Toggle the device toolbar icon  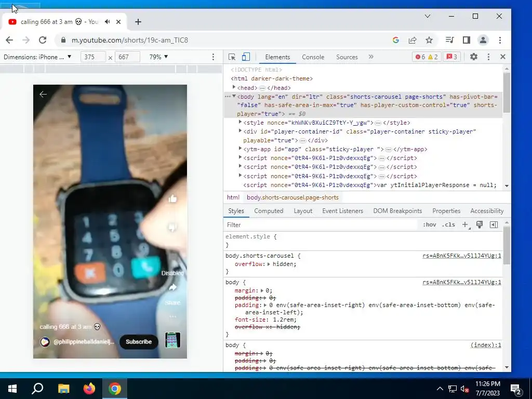pos(246,57)
